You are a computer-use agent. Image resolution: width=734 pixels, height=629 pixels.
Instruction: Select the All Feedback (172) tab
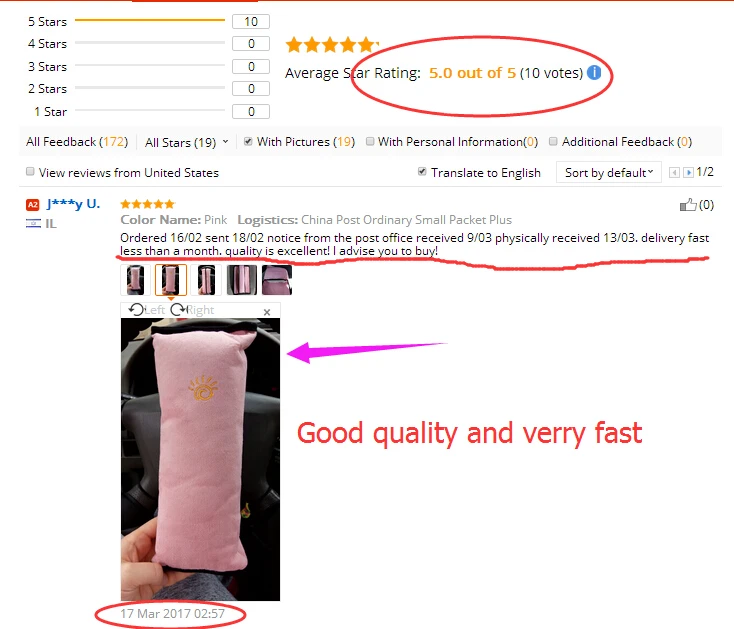[x=77, y=142]
